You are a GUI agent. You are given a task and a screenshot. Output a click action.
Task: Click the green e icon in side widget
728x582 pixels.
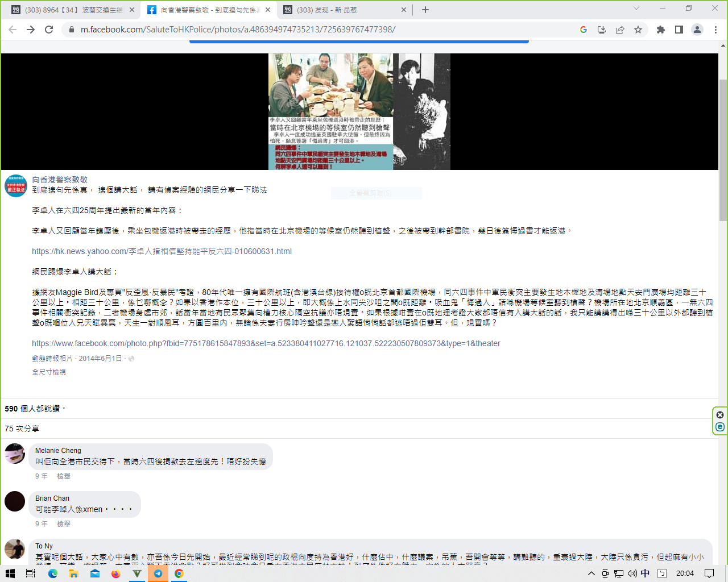(x=720, y=427)
